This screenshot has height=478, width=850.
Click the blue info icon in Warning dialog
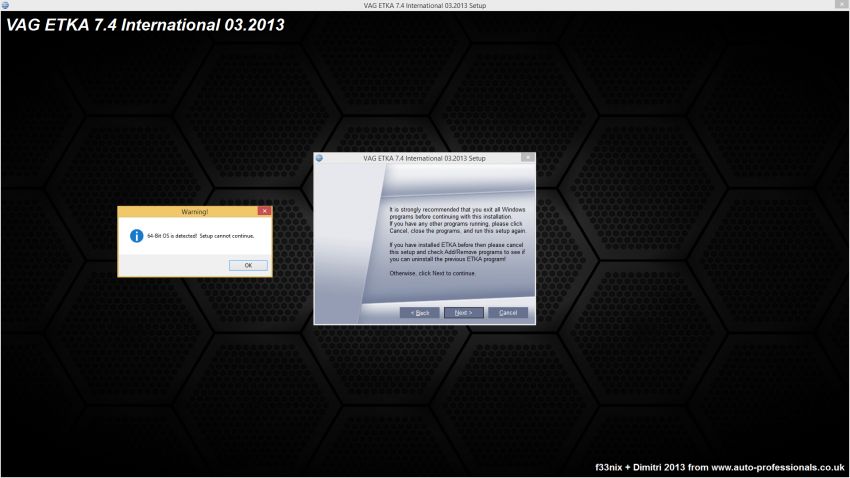(137, 236)
